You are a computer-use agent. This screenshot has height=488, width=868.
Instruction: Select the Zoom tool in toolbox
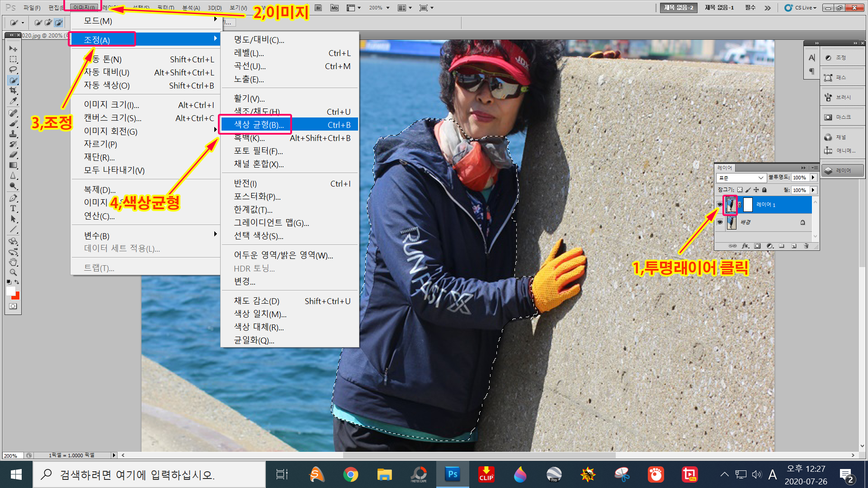[x=13, y=272]
